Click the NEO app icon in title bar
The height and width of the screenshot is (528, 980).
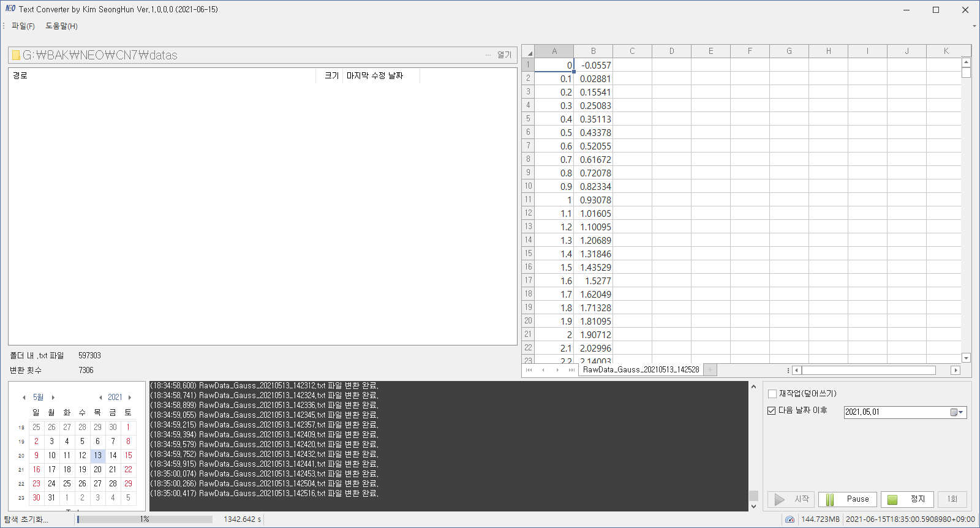[10, 9]
